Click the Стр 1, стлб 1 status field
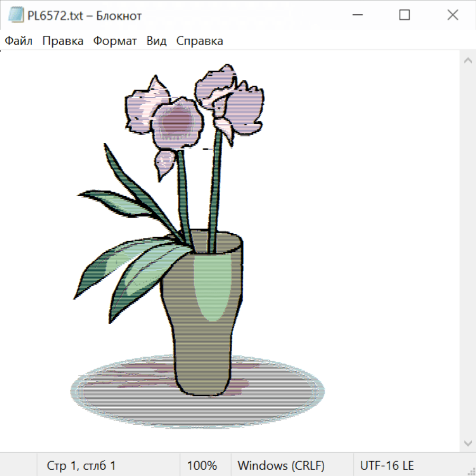 (x=81, y=465)
